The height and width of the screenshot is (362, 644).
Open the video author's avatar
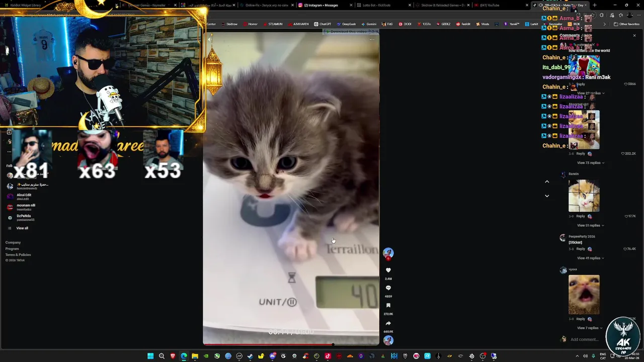(388, 252)
